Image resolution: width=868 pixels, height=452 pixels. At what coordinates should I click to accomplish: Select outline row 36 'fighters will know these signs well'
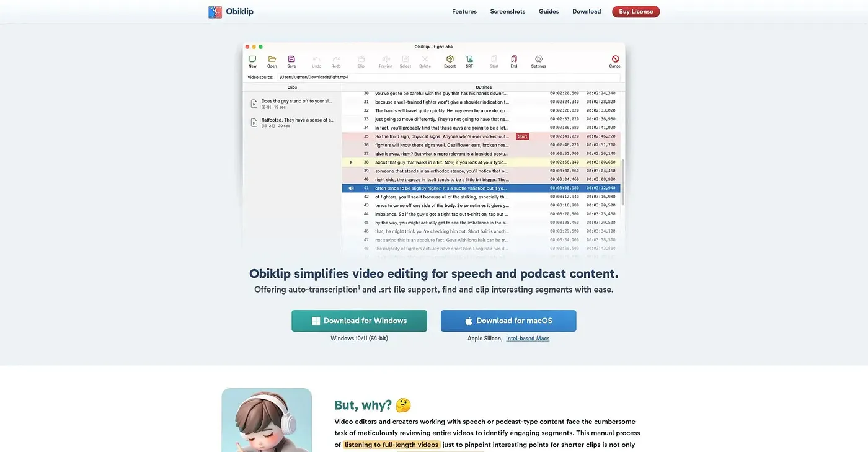[482, 145]
